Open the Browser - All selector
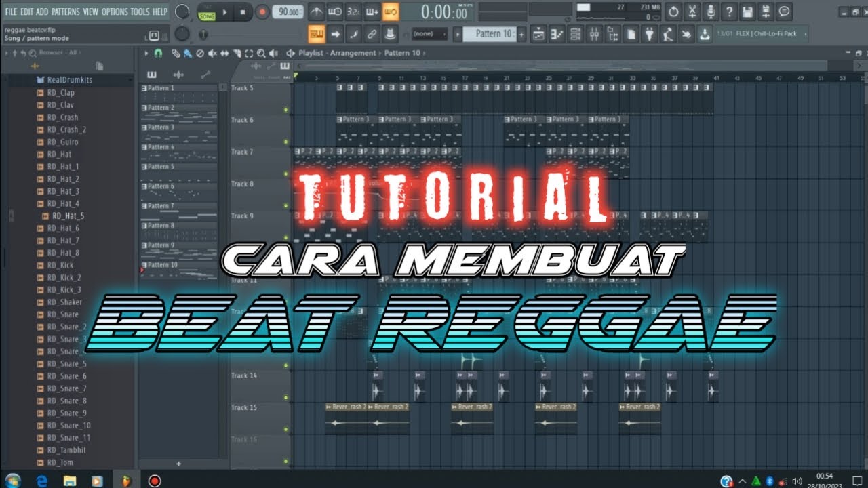 (59, 52)
